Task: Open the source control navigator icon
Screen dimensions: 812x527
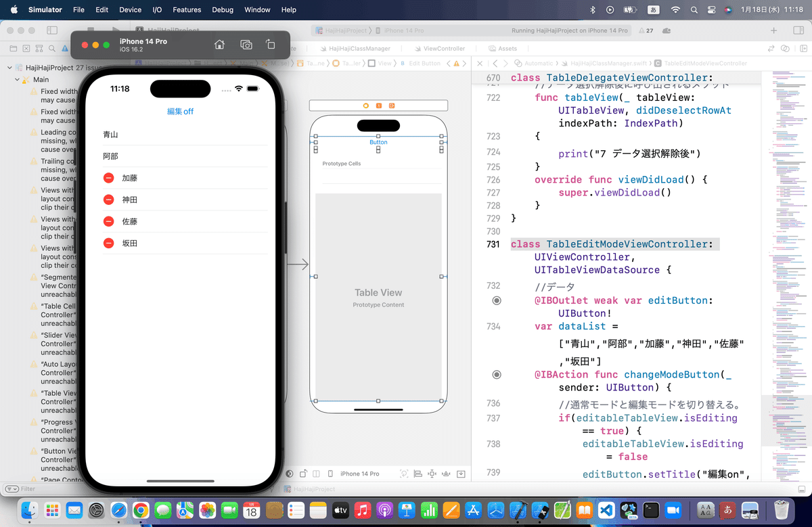Action: [x=26, y=49]
